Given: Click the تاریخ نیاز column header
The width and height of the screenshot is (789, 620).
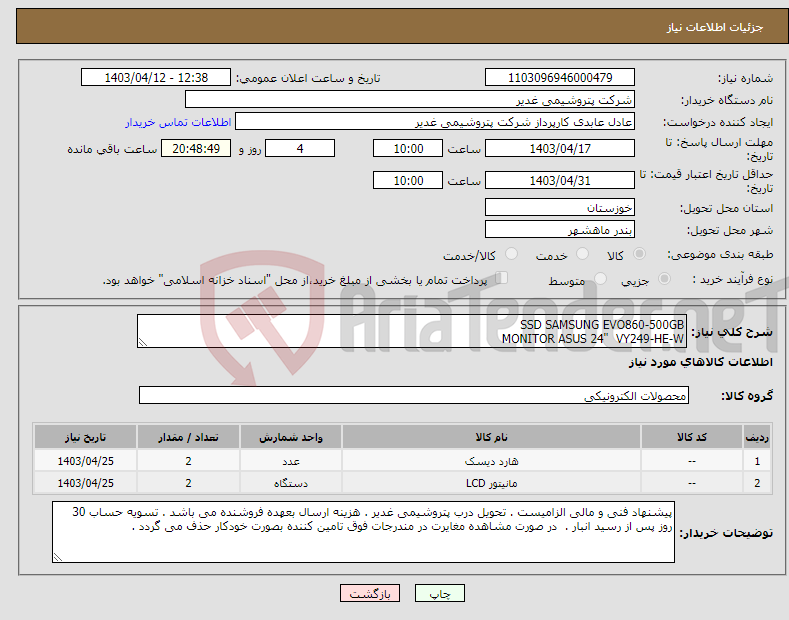Looking at the screenshot, I should [86, 437].
